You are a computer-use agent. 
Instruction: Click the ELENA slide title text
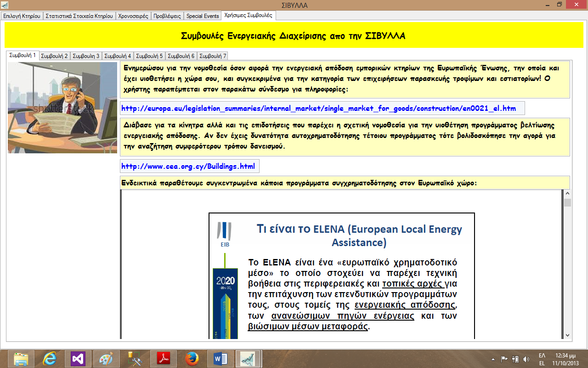tap(359, 236)
